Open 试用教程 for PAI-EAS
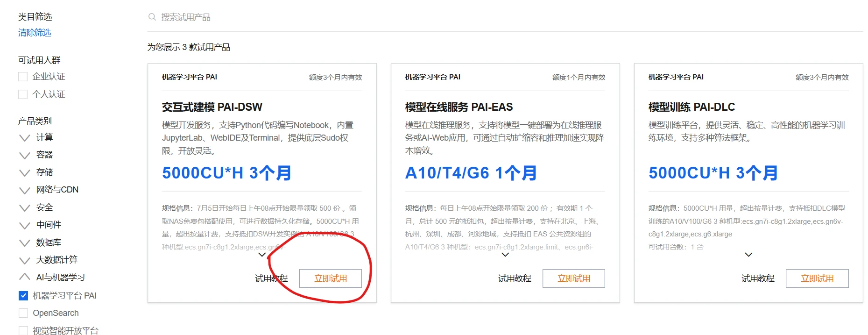The image size is (868, 335). coord(515,278)
